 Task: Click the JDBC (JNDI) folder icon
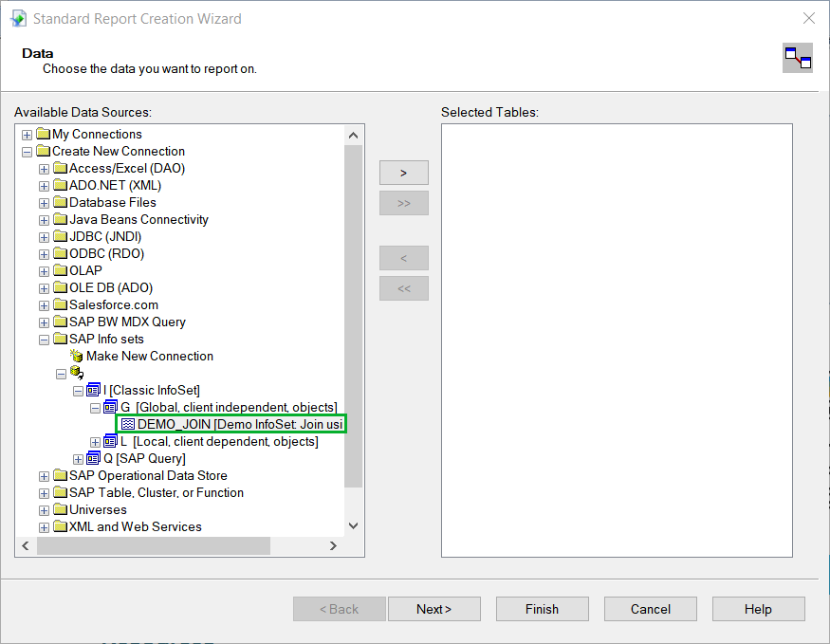[x=61, y=236]
